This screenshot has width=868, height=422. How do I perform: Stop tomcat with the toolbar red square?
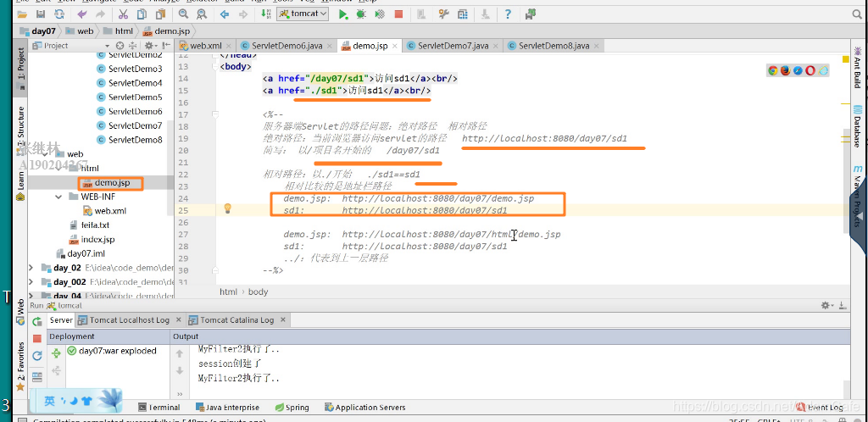398,14
